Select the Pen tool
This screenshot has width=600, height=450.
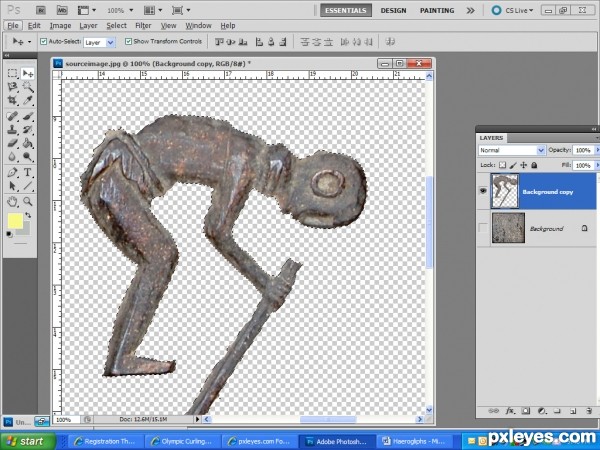click(x=13, y=173)
